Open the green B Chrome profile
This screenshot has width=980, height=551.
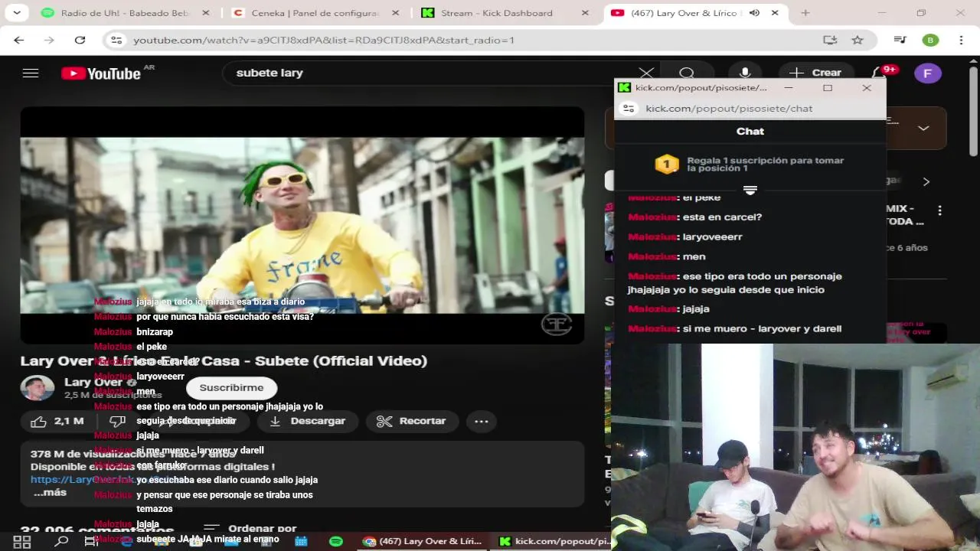(x=930, y=40)
